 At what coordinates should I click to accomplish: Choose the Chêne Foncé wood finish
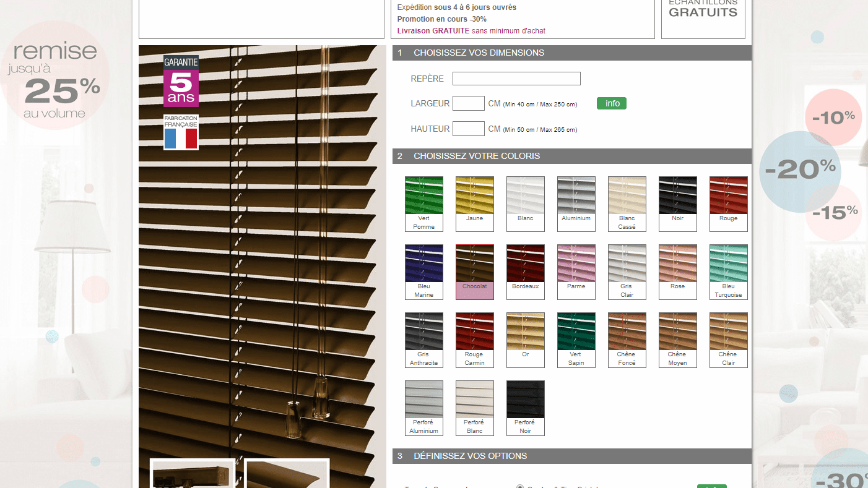pos(627,340)
